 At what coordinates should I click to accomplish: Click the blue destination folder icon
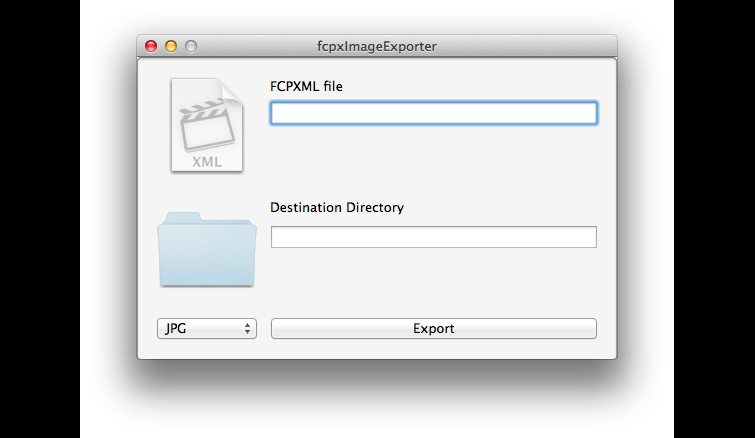207,252
